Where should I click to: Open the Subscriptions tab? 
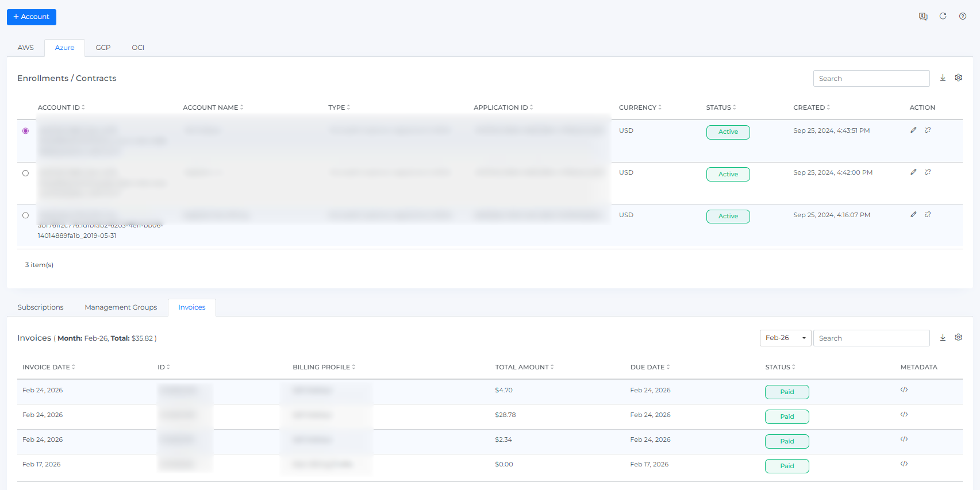tap(40, 307)
